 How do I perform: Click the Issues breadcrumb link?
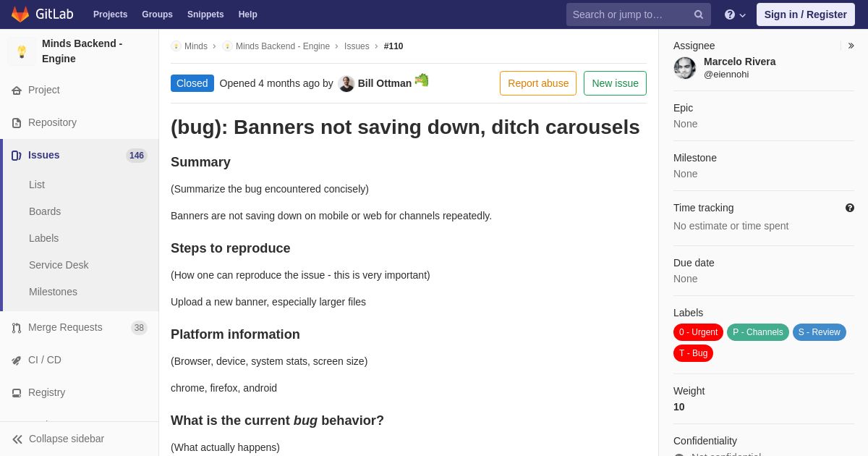pyautogui.click(x=357, y=46)
